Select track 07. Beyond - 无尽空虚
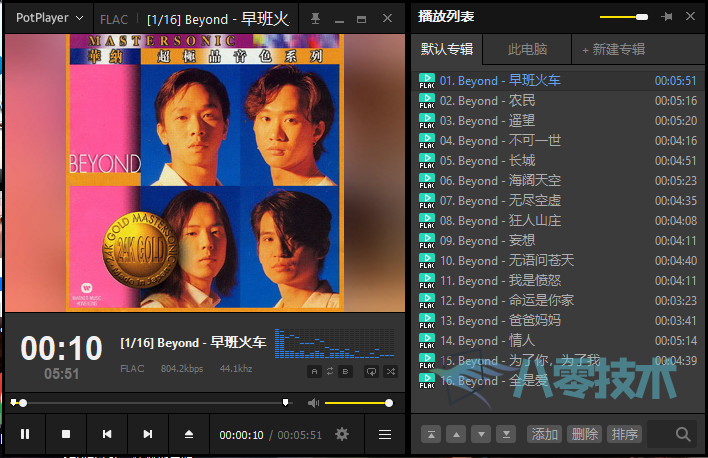 (558, 201)
